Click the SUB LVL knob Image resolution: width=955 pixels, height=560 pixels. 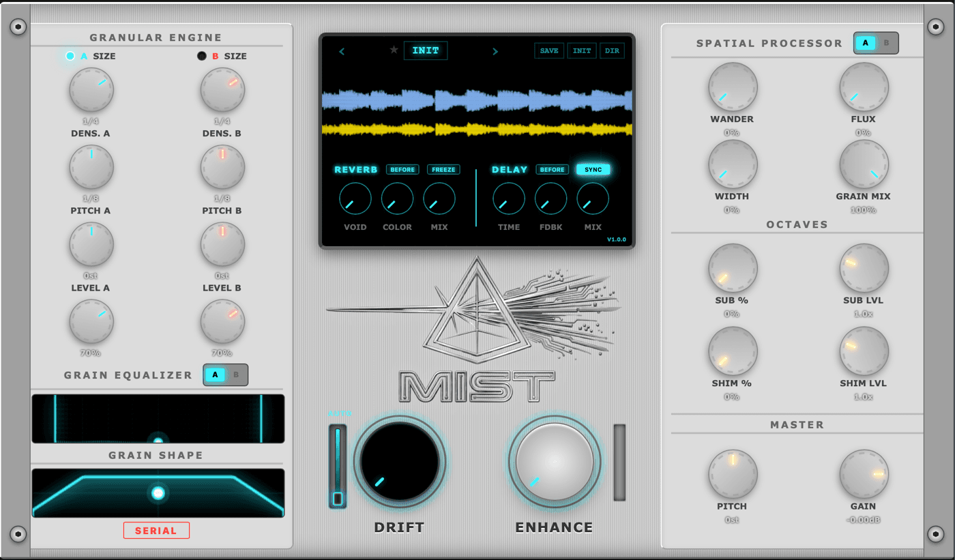coord(864,268)
